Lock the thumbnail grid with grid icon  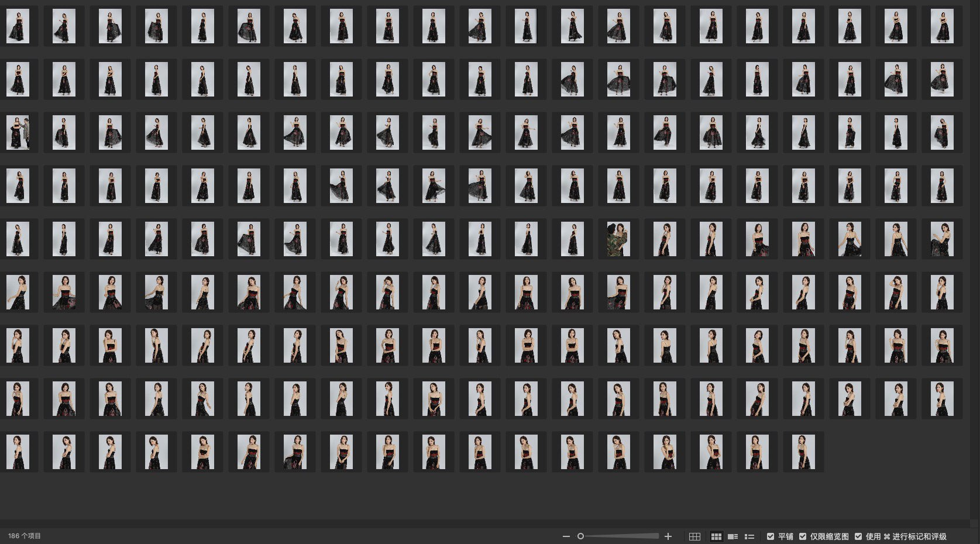coord(694,536)
